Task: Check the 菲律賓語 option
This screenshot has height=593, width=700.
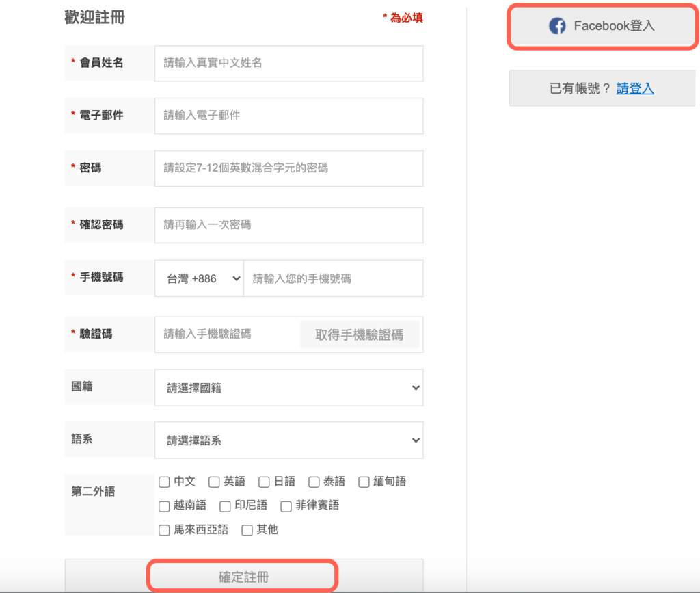Action: coord(286,506)
